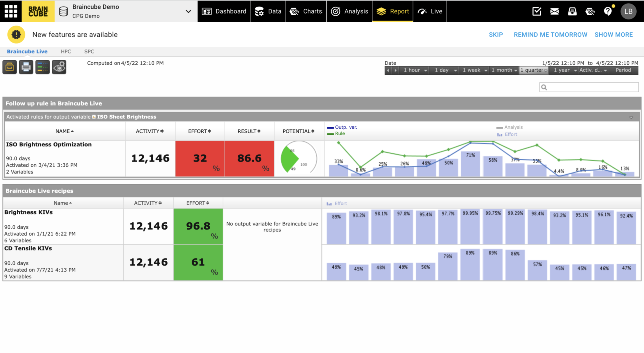Screen dimensions: 644x353
Task: Click the archive drawer toolbar icon
Action: coord(10,67)
